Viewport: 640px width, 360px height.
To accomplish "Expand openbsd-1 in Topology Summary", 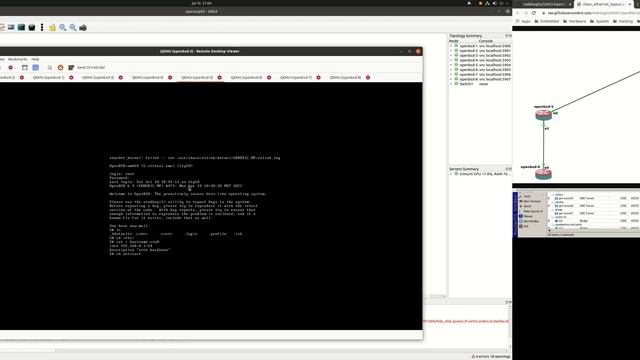I will (x=451, y=46).
